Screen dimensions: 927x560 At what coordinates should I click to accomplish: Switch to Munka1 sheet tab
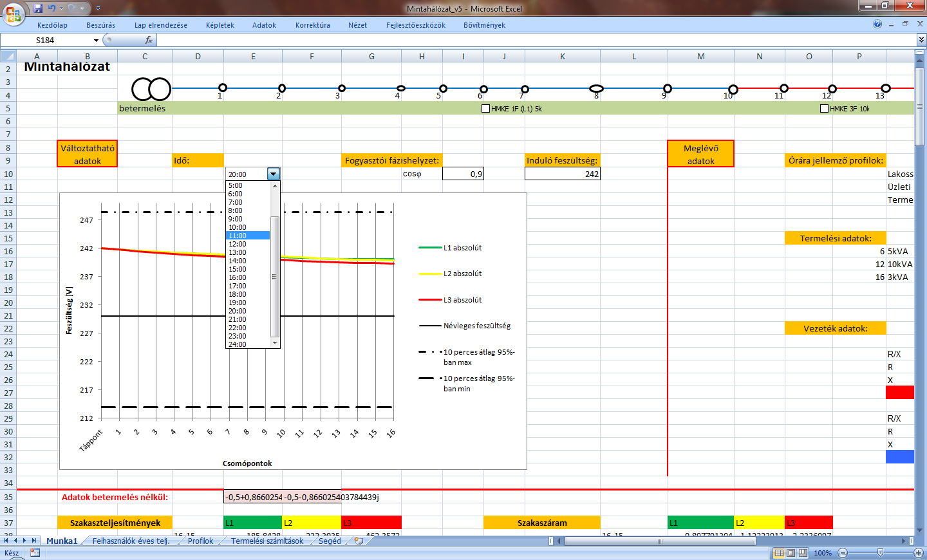(62, 541)
